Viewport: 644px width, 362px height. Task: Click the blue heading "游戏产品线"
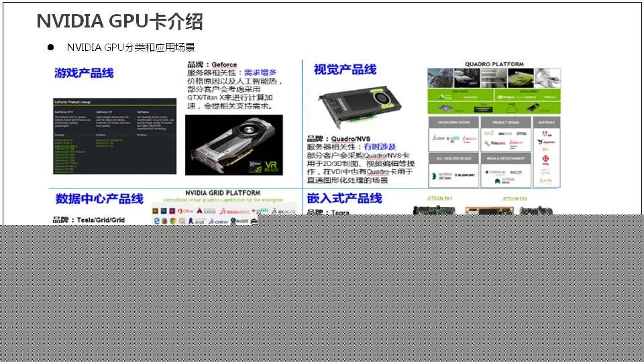tap(85, 73)
